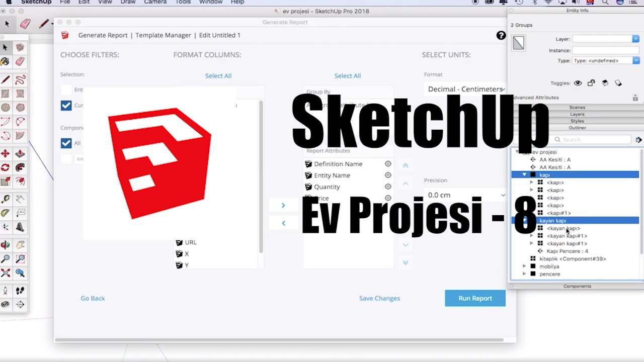Click the Outliner details arrow icon
Screen dimensions: 644x362
point(638,140)
